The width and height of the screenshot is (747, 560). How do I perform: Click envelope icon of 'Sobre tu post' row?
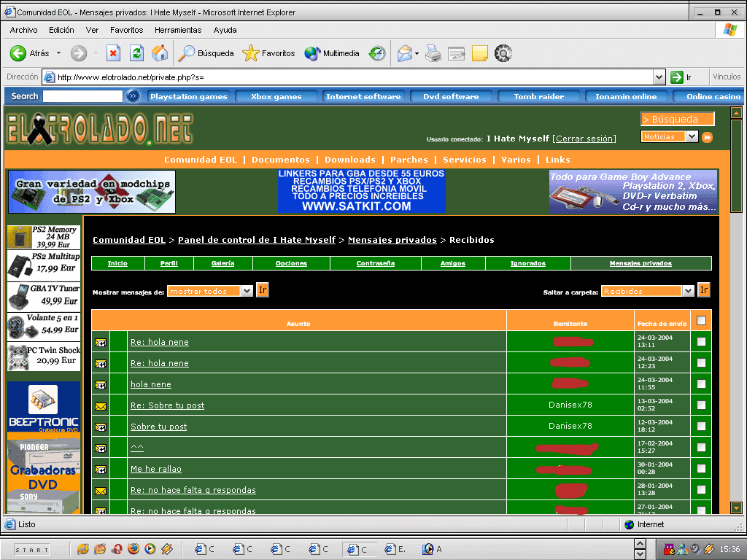point(101,427)
